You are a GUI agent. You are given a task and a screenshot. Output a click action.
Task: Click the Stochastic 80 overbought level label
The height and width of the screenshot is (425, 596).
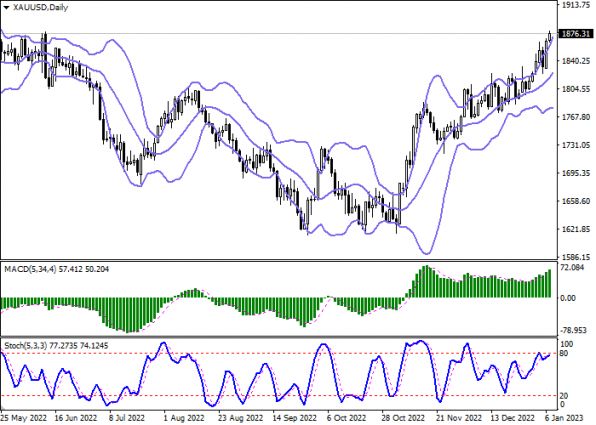coord(565,354)
